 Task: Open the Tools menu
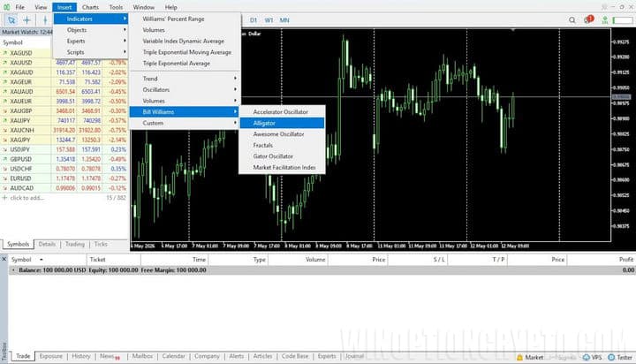(x=116, y=7)
